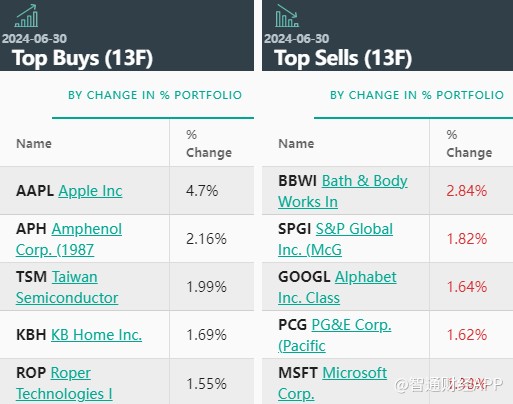Click the declining bar chart icon
This screenshot has width=513, height=404.
click(x=287, y=15)
